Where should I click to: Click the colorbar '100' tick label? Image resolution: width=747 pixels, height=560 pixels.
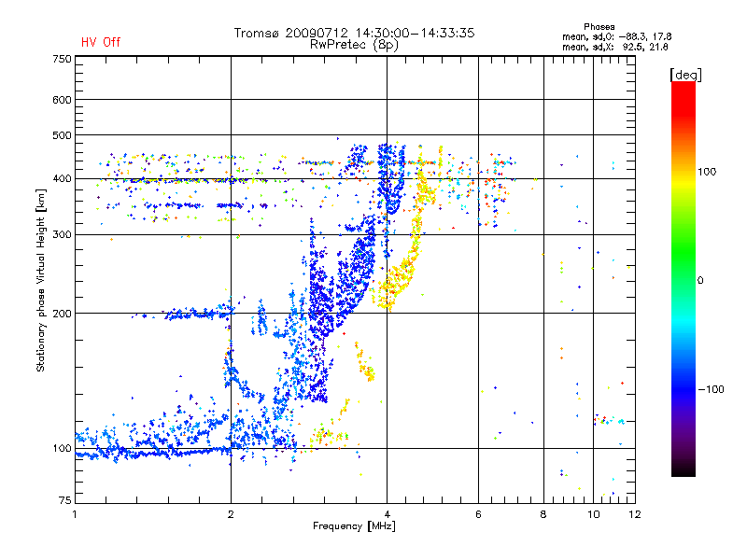pos(707,172)
